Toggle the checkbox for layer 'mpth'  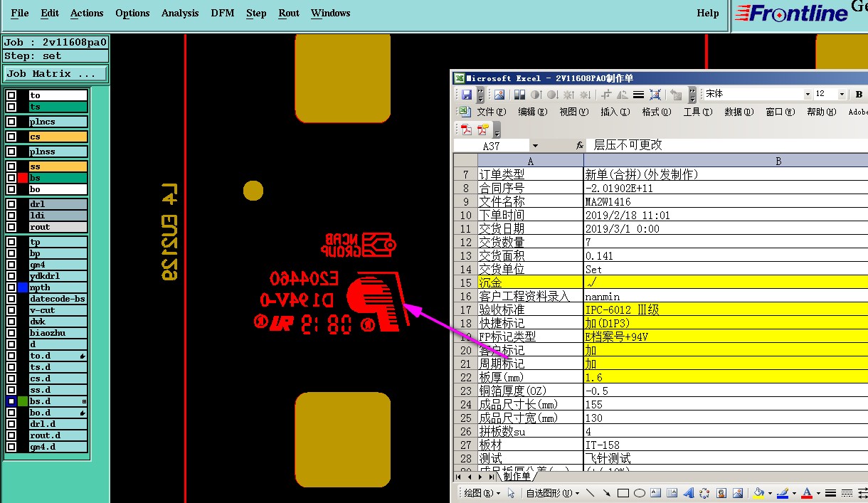[x=11, y=287]
